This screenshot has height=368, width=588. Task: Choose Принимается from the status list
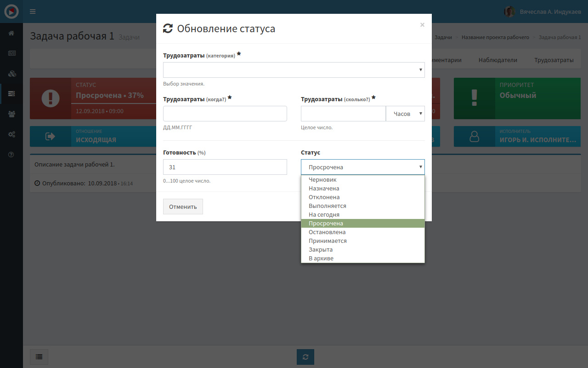click(363, 241)
